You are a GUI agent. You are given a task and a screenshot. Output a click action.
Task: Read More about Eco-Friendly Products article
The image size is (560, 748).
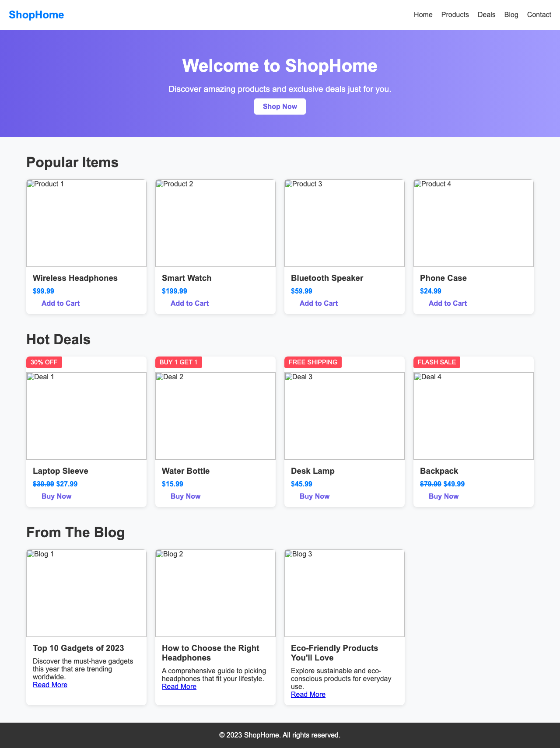[x=308, y=694]
